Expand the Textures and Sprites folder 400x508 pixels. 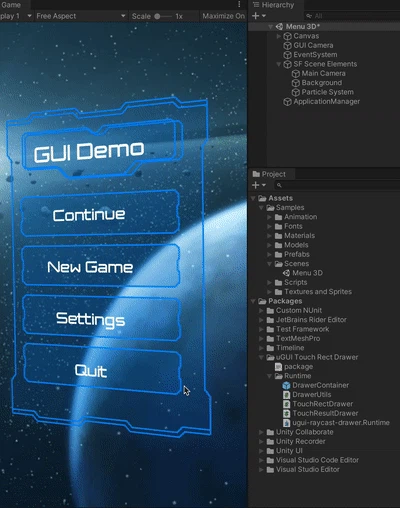tap(269, 292)
